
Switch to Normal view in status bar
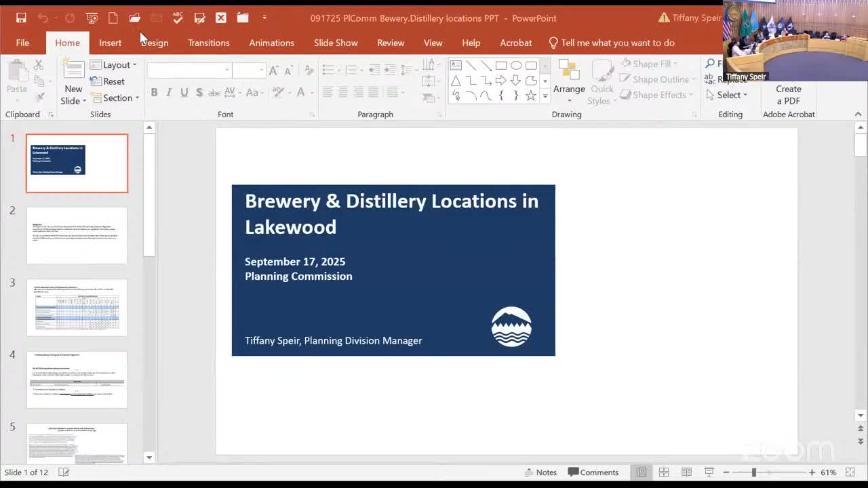tap(641, 472)
